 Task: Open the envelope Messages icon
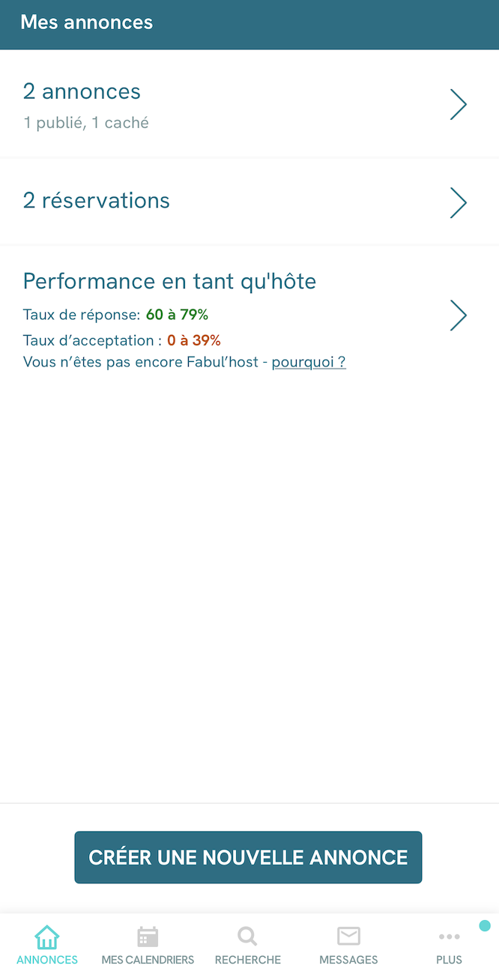[348, 937]
